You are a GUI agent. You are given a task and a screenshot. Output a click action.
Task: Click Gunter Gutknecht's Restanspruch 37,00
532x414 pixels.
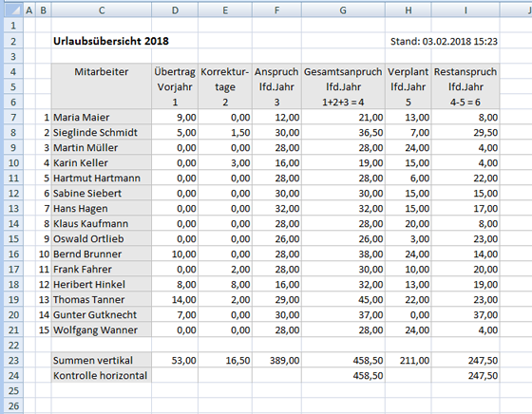tap(465, 314)
